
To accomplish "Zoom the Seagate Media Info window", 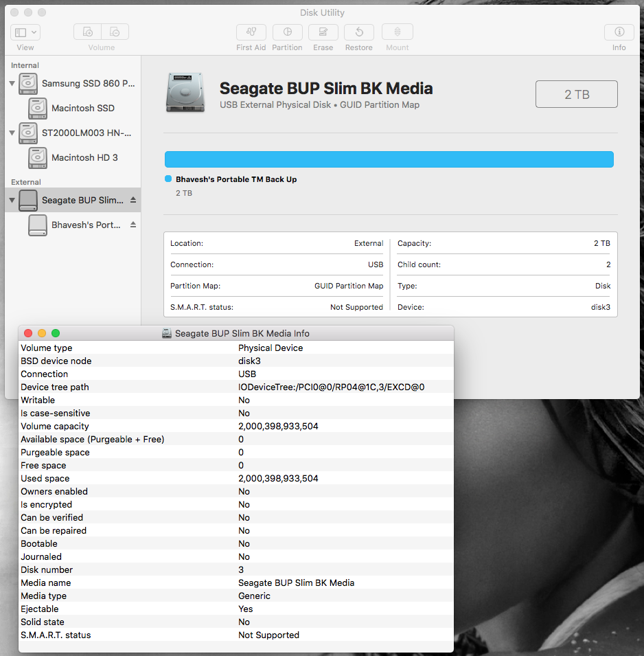I will pos(56,333).
